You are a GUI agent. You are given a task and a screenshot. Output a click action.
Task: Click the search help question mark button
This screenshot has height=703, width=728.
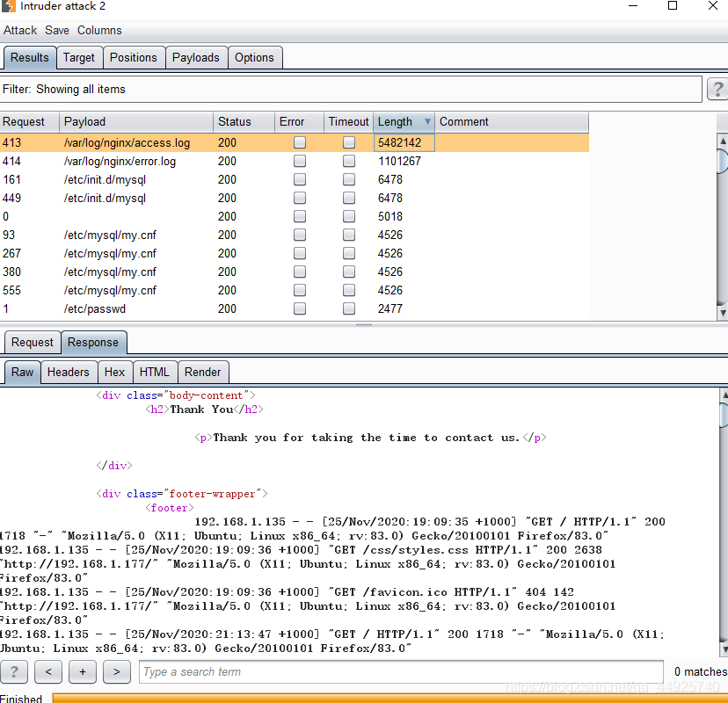14,671
